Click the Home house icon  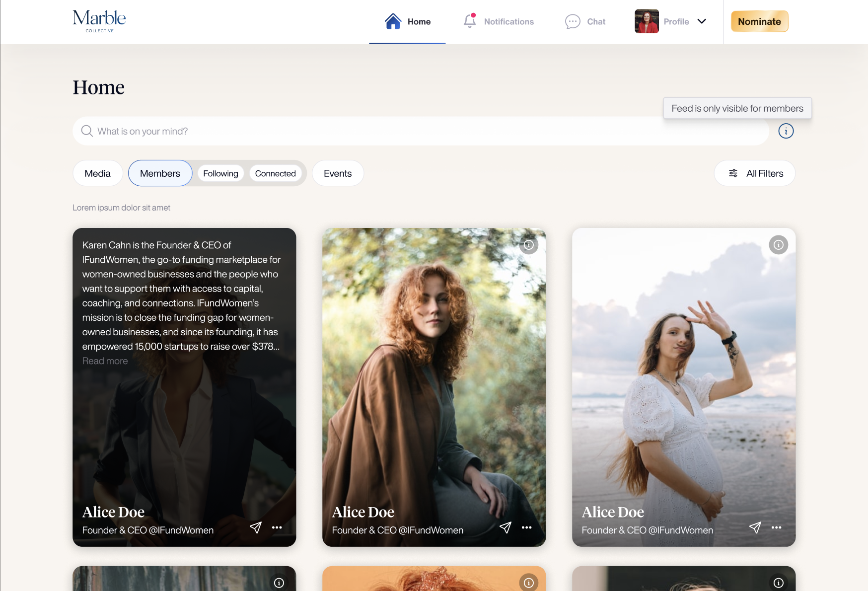point(393,21)
